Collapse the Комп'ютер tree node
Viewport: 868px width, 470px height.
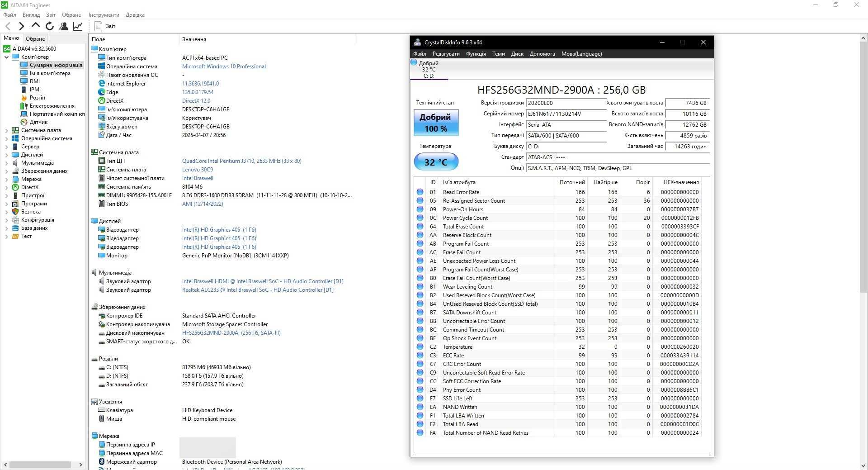point(6,57)
